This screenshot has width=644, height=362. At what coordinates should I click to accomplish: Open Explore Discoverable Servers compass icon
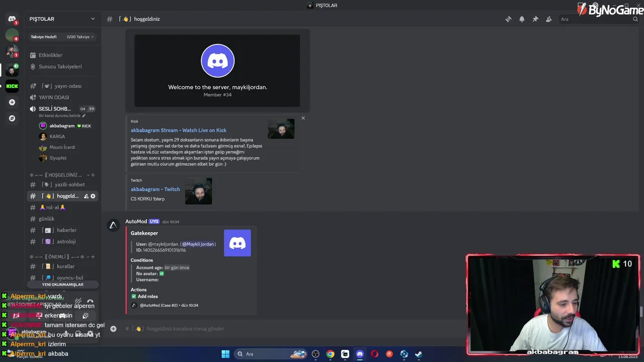tap(12, 118)
